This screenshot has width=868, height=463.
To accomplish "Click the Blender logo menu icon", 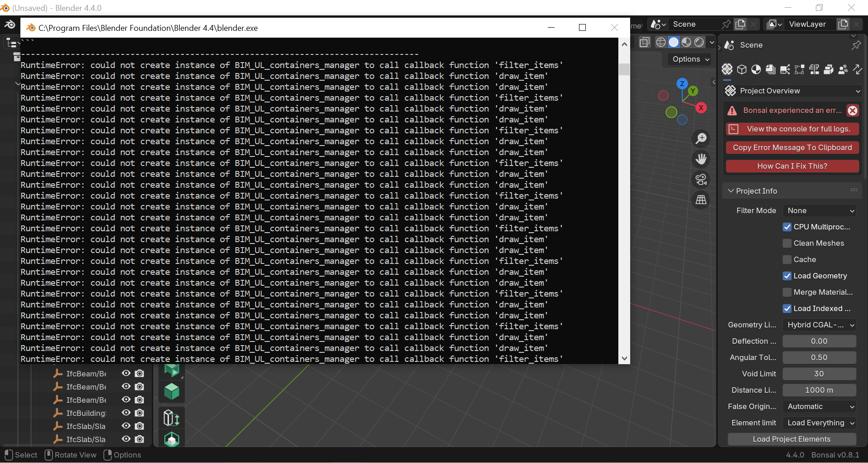I will click(x=10, y=24).
